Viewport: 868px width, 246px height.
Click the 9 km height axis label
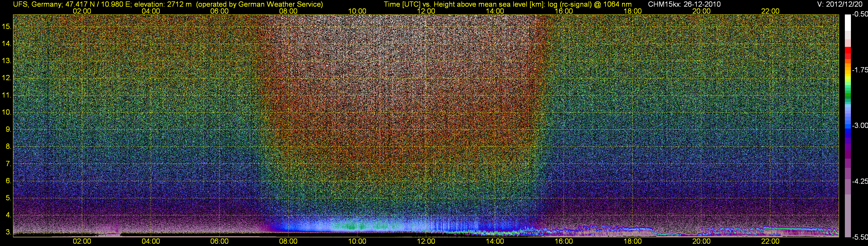[x=8, y=129]
